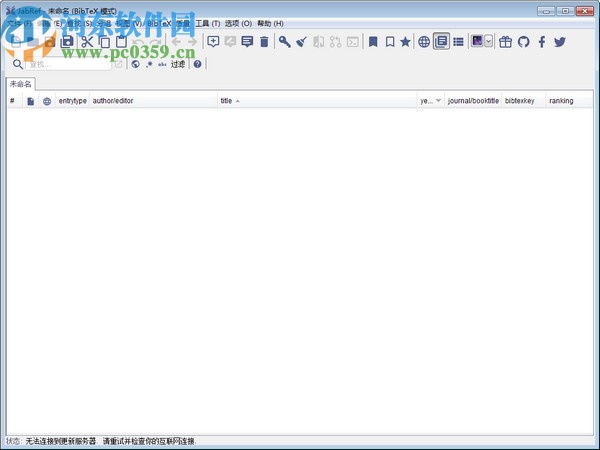Toggle the groups list interface icon

pos(458,41)
